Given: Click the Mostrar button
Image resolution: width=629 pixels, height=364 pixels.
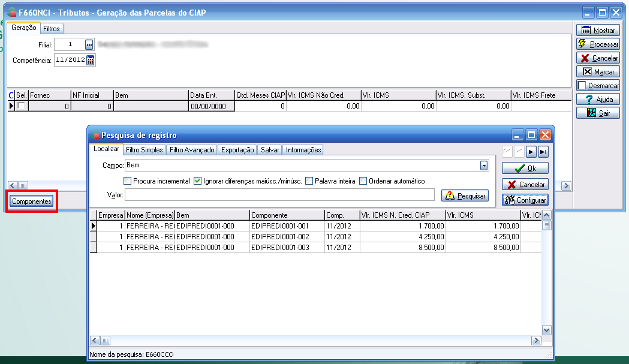Looking at the screenshot, I should point(598,31).
